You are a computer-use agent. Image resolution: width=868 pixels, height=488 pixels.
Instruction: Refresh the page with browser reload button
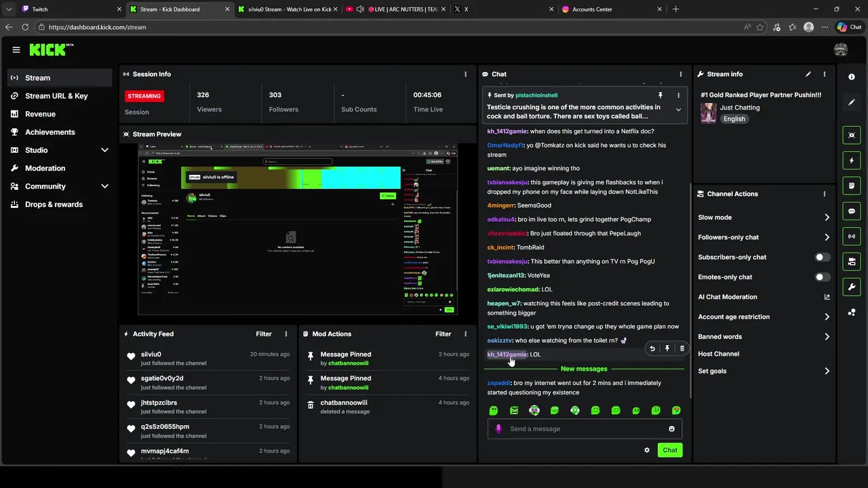tap(25, 27)
